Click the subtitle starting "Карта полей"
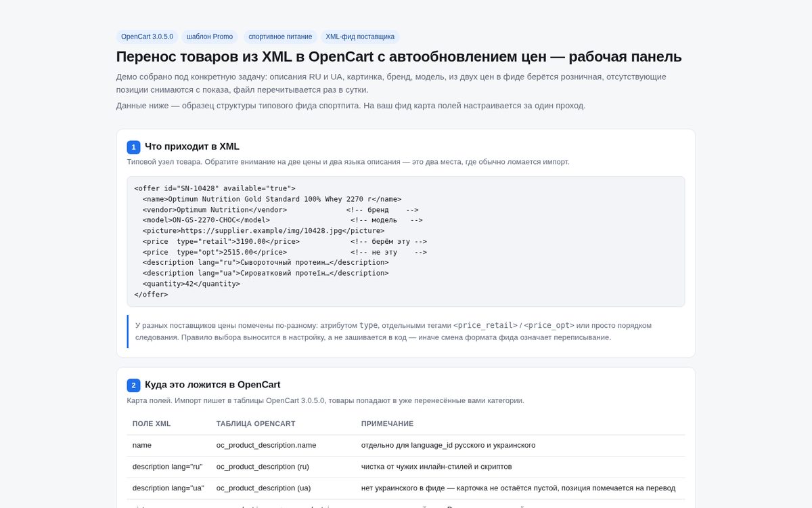This screenshot has height=508, width=812. click(x=325, y=400)
